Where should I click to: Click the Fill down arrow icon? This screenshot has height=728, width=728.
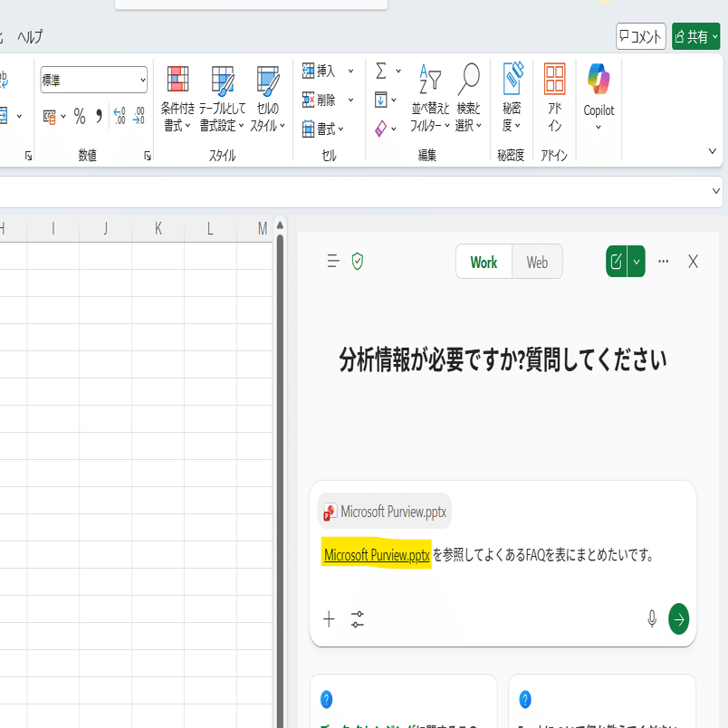[x=380, y=100]
